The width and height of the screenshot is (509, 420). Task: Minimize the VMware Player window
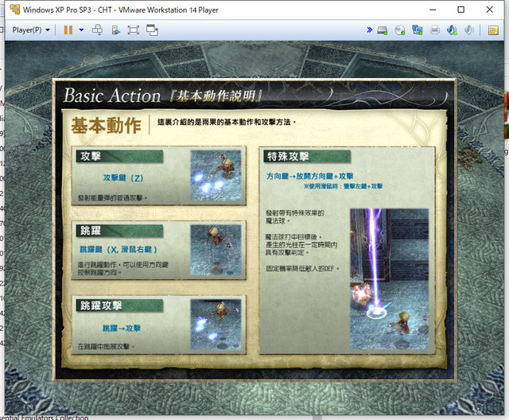(433, 10)
